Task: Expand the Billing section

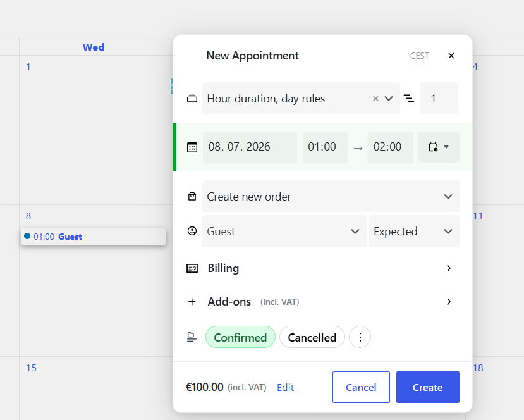Action: tap(449, 268)
